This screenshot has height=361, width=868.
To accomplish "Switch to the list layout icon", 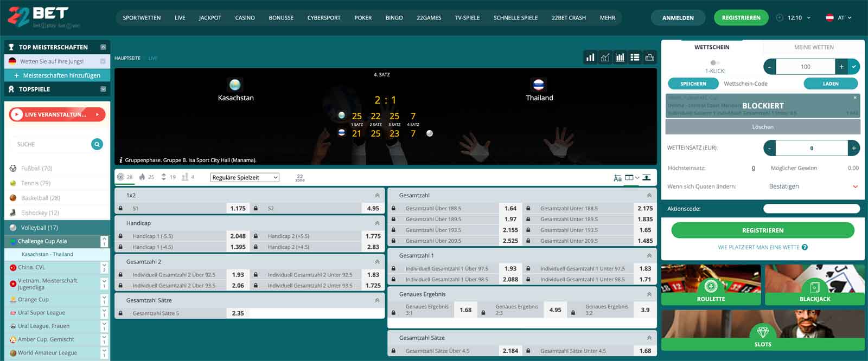I will coord(635,57).
